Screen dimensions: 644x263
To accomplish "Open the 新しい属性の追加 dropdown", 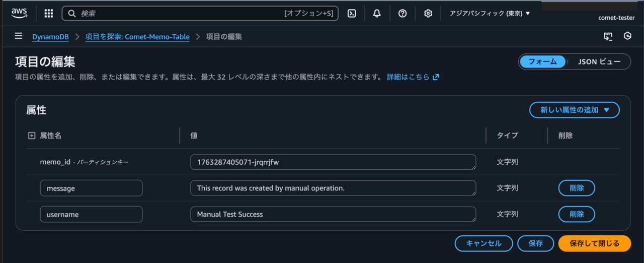I will [574, 110].
